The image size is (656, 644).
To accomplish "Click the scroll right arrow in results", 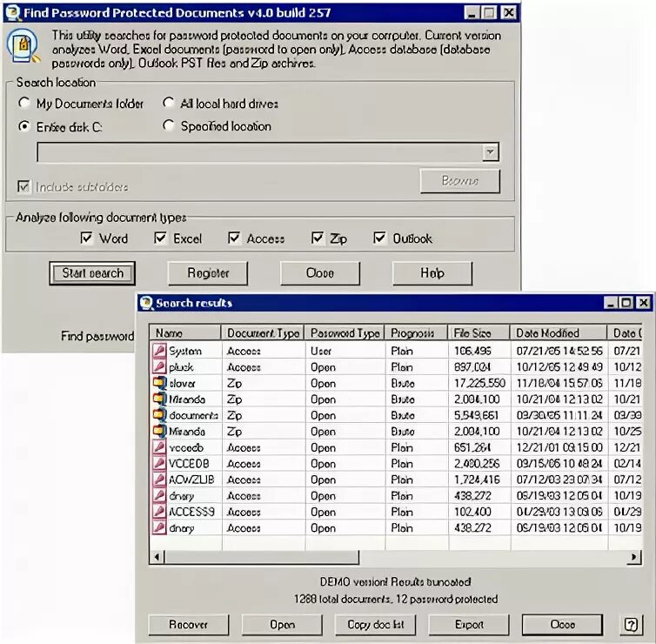I will click(634, 557).
